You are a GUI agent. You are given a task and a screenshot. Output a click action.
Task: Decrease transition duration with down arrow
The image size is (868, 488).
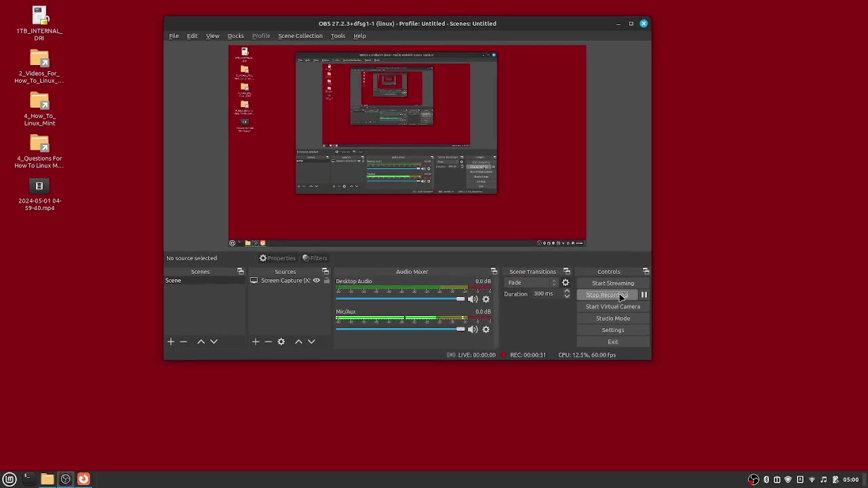click(x=567, y=296)
